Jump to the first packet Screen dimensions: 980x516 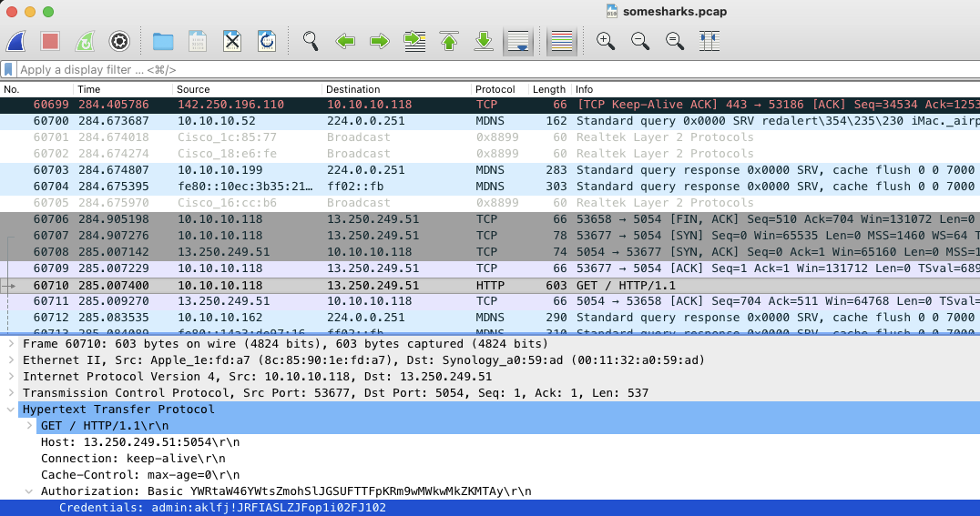449,41
